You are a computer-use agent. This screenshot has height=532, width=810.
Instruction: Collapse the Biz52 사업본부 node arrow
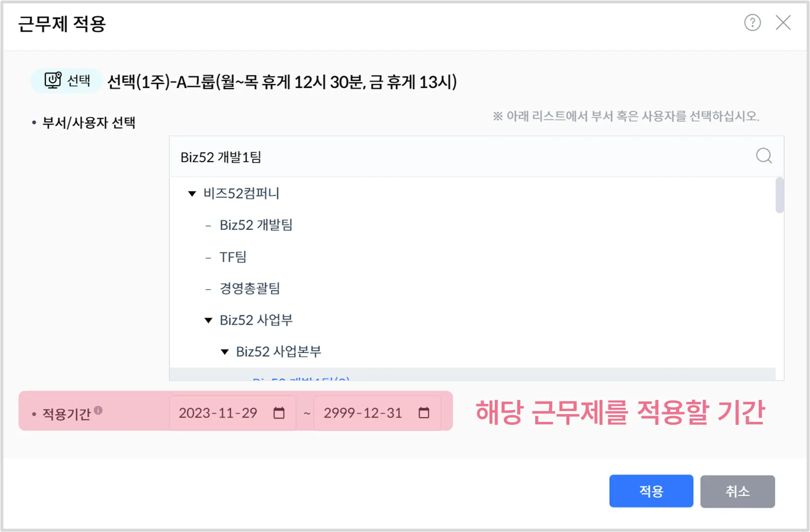coord(225,352)
